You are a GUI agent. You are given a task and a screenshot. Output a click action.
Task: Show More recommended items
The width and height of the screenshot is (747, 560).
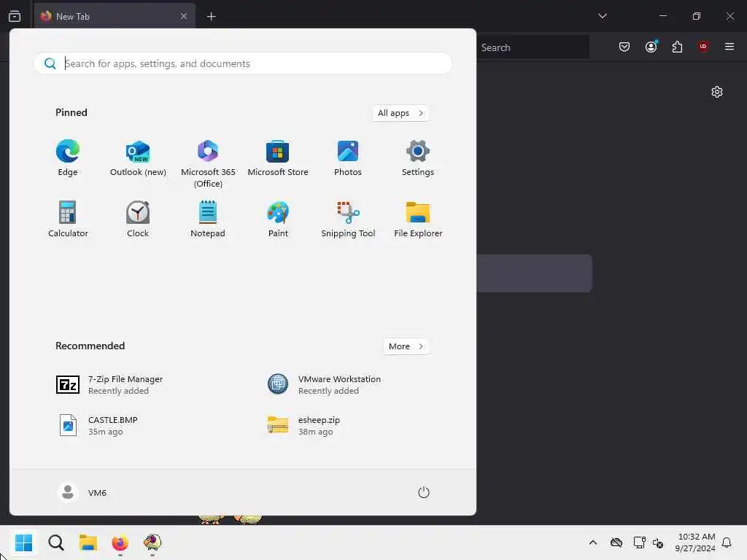pos(406,346)
